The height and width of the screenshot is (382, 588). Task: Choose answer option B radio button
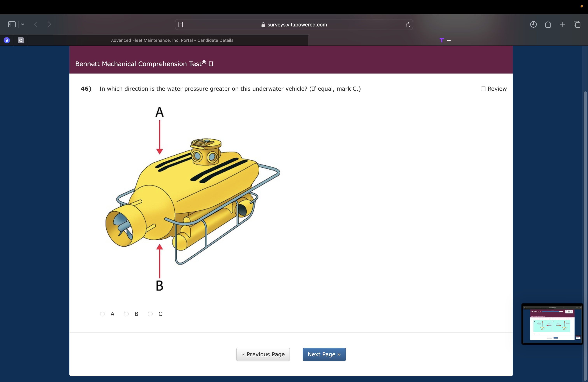pos(127,314)
